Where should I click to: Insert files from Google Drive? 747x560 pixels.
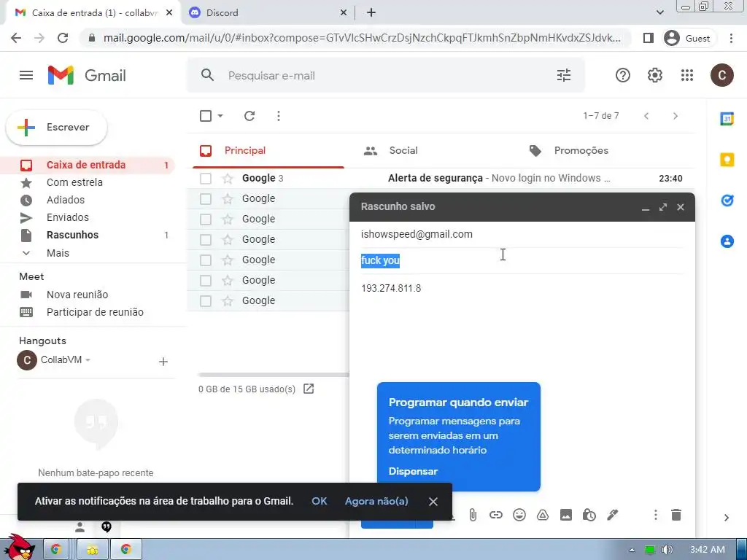543,515
